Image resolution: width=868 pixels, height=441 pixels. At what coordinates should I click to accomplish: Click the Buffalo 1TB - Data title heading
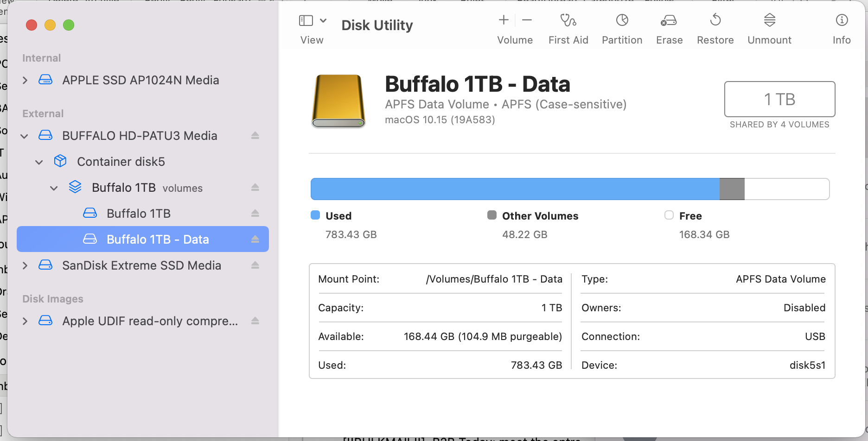[x=478, y=84]
